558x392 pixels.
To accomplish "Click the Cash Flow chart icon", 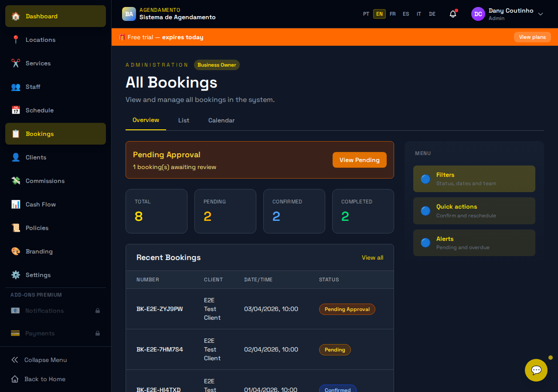I will point(16,204).
